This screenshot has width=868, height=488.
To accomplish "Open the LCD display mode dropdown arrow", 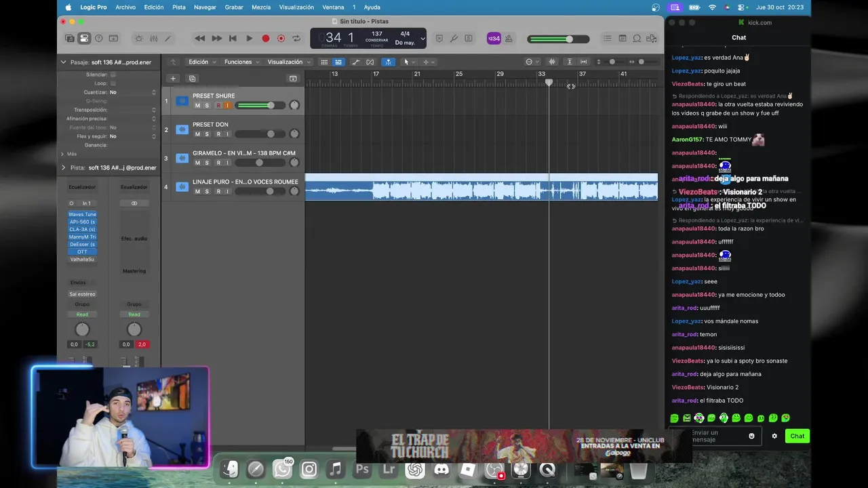I will click(x=422, y=39).
